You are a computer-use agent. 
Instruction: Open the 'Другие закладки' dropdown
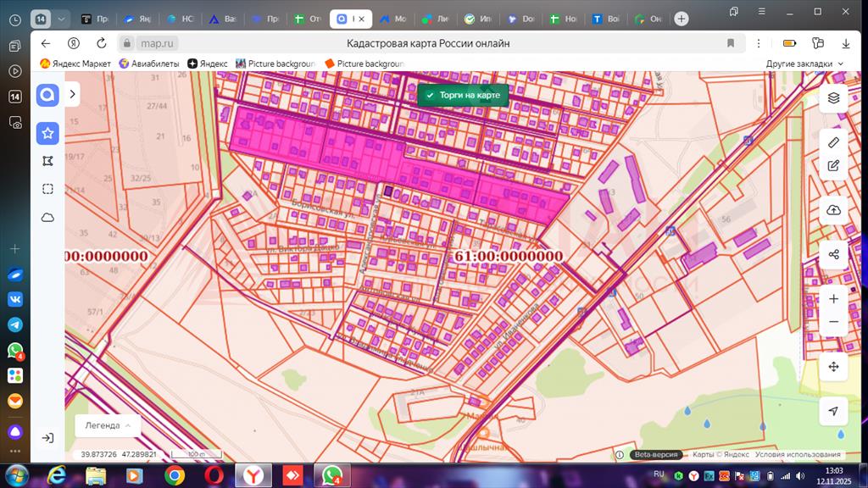[x=804, y=64]
